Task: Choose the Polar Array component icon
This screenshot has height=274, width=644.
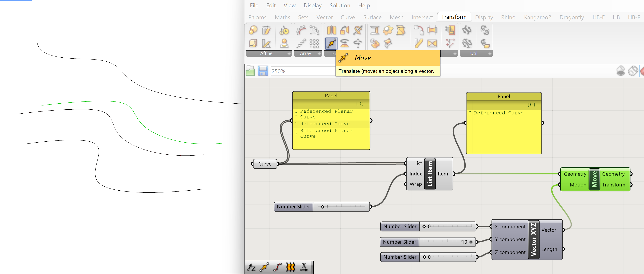Action: 314,30
